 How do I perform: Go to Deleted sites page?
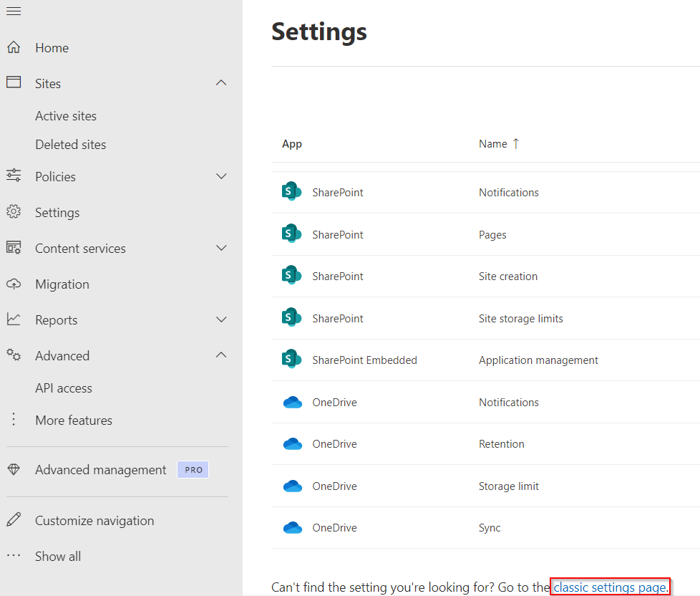tap(71, 145)
